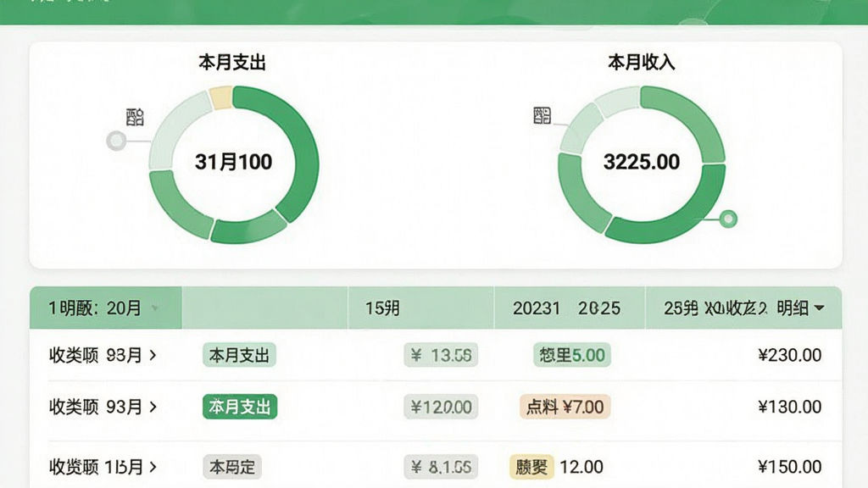Click the dark green 本月支出 tag button
Viewport: 868px width, 488px height.
[240, 408]
